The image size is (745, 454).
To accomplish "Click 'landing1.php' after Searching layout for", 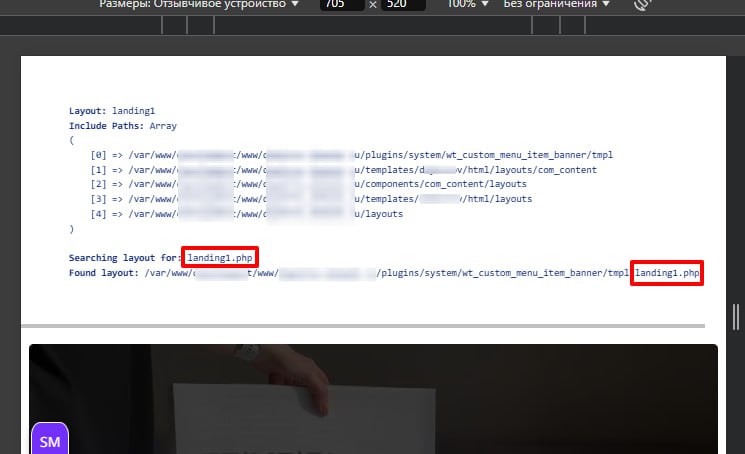I will pyautogui.click(x=220, y=258).
